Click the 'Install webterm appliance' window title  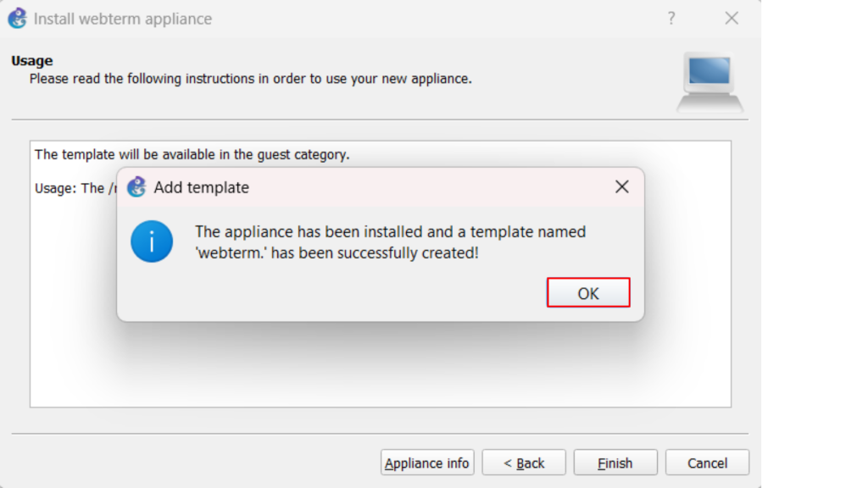point(123,19)
